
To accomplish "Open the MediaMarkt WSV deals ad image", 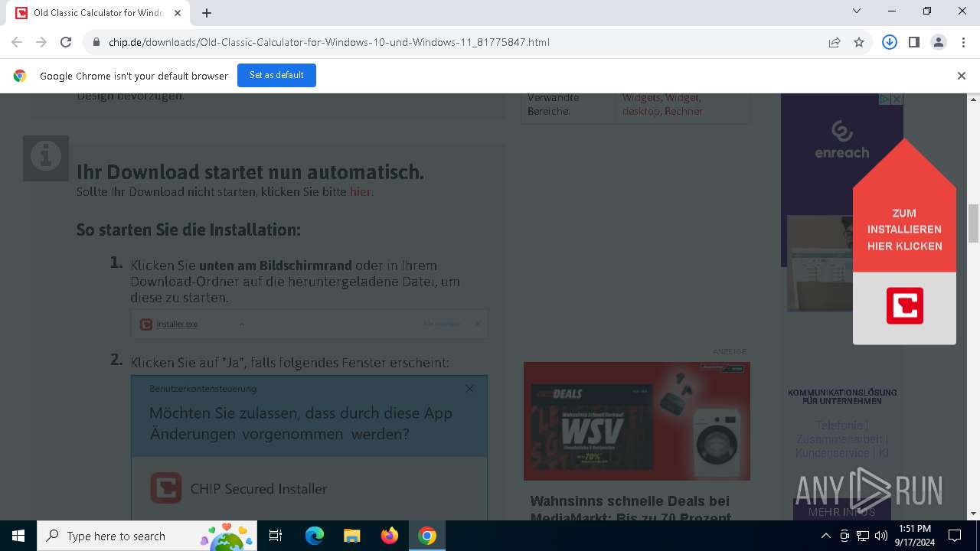I will pos(637,421).
